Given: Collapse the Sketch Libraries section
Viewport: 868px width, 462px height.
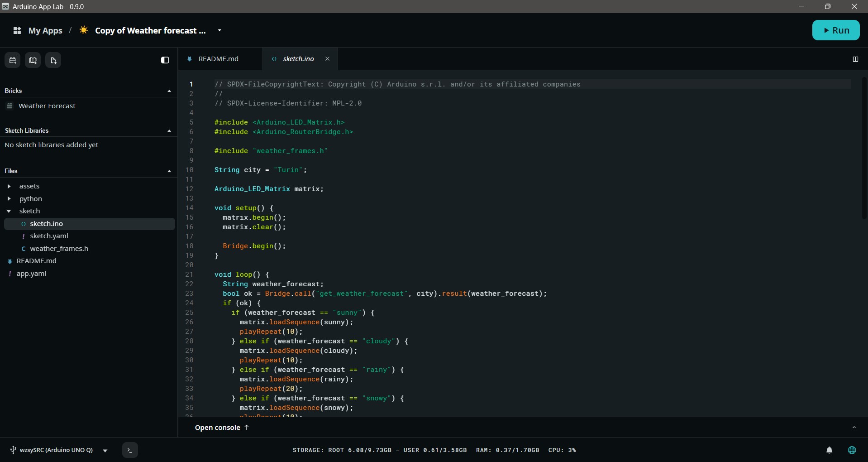Looking at the screenshot, I should coord(169,131).
